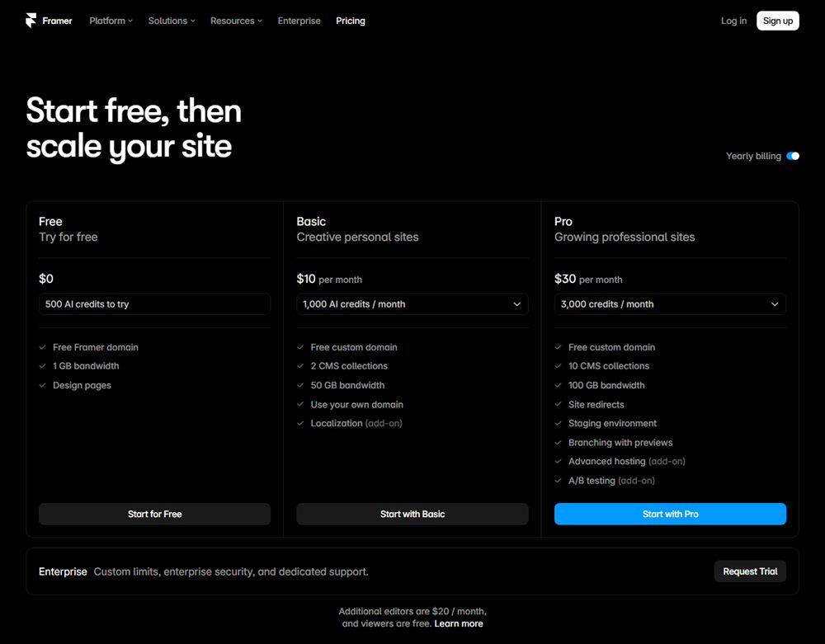Open the Learn more link
The image size is (825, 644).
point(458,623)
